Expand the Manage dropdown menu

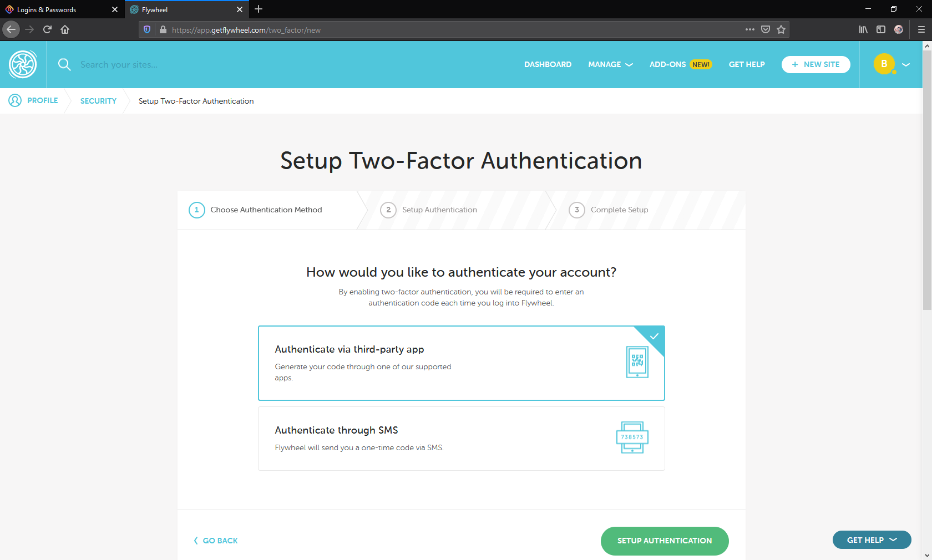coord(610,64)
